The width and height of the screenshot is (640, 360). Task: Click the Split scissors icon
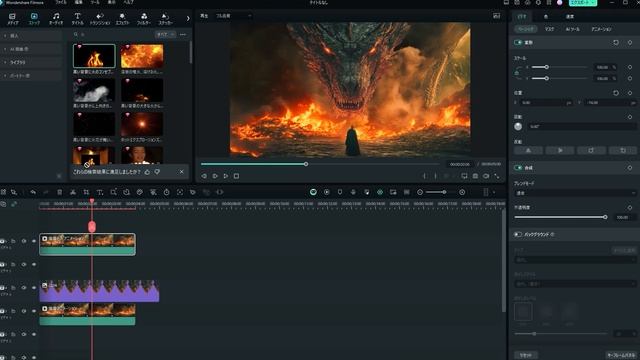73,192
